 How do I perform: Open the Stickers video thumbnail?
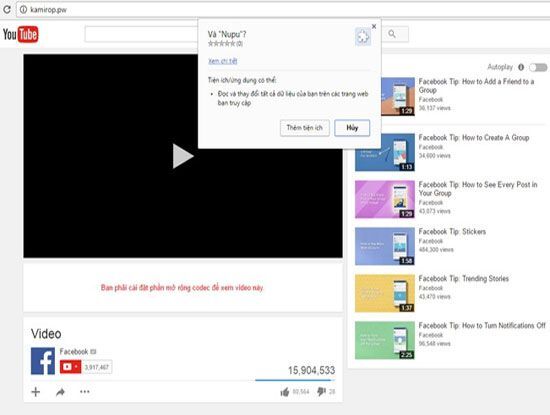[385, 246]
